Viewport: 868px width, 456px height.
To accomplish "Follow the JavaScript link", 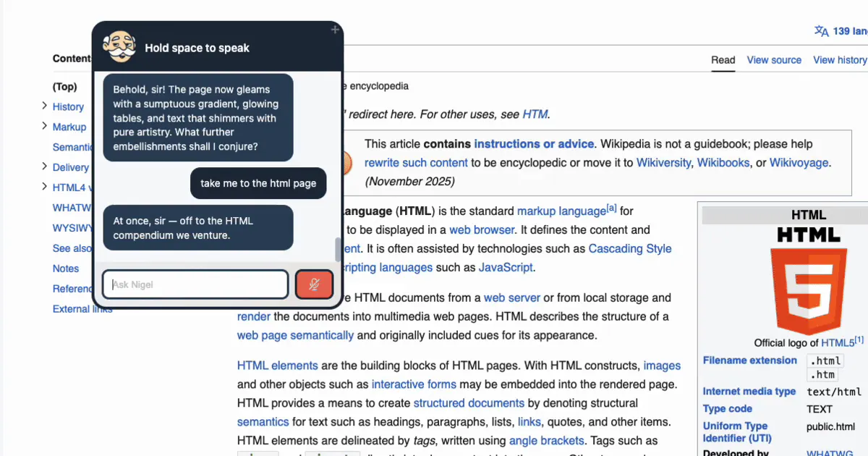I will [x=506, y=268].
